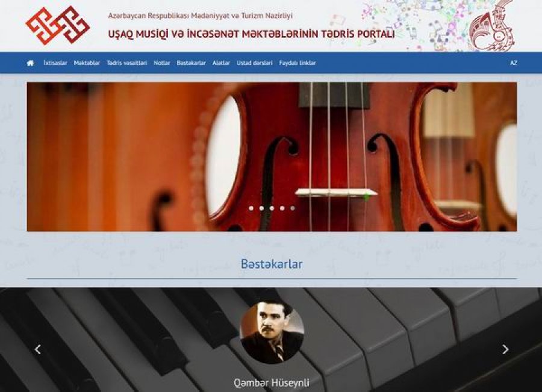Open the İxtisaslar menu item
The height and width of the screenshot is (392, 542).
click(55, 63)
